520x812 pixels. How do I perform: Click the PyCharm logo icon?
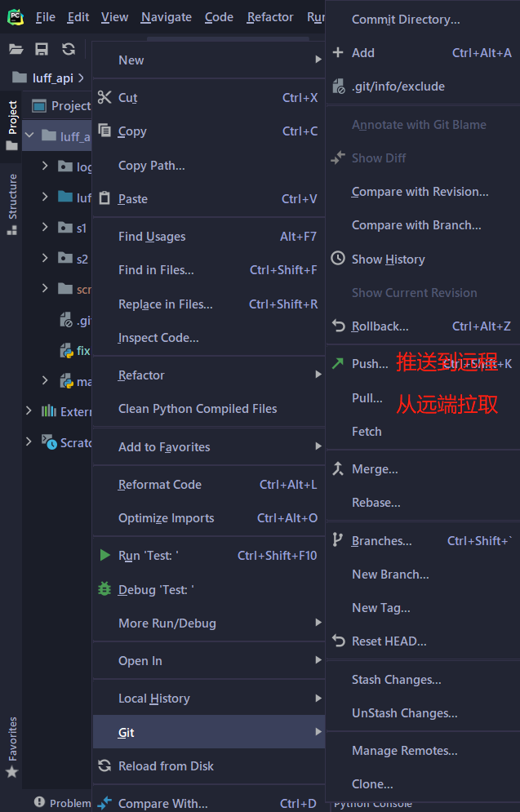[16, 17]
